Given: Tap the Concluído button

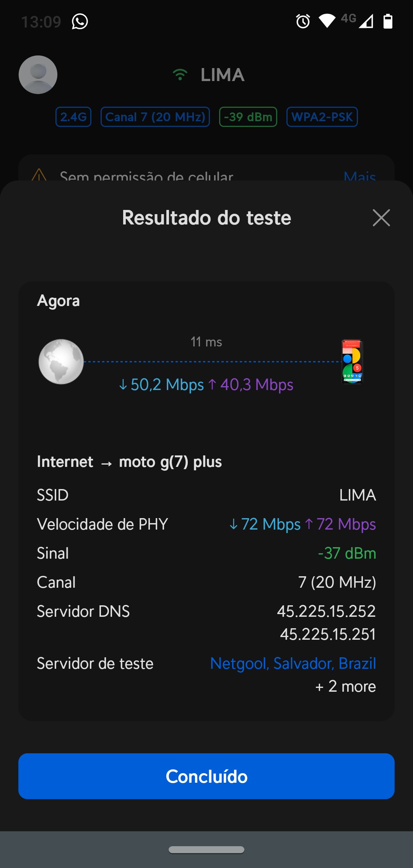Looking at the screenshot, I should coord(206,776).
